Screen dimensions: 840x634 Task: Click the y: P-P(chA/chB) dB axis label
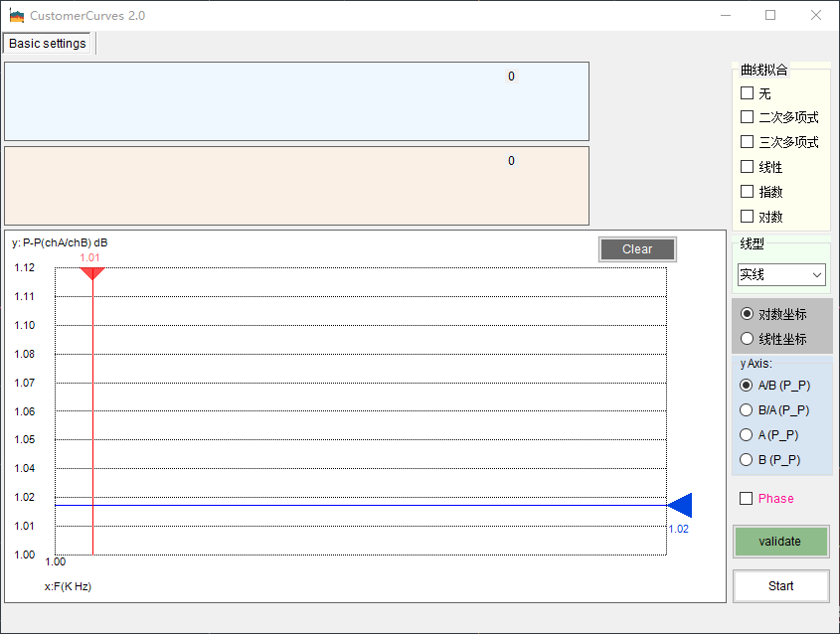[x=60, y=242]
